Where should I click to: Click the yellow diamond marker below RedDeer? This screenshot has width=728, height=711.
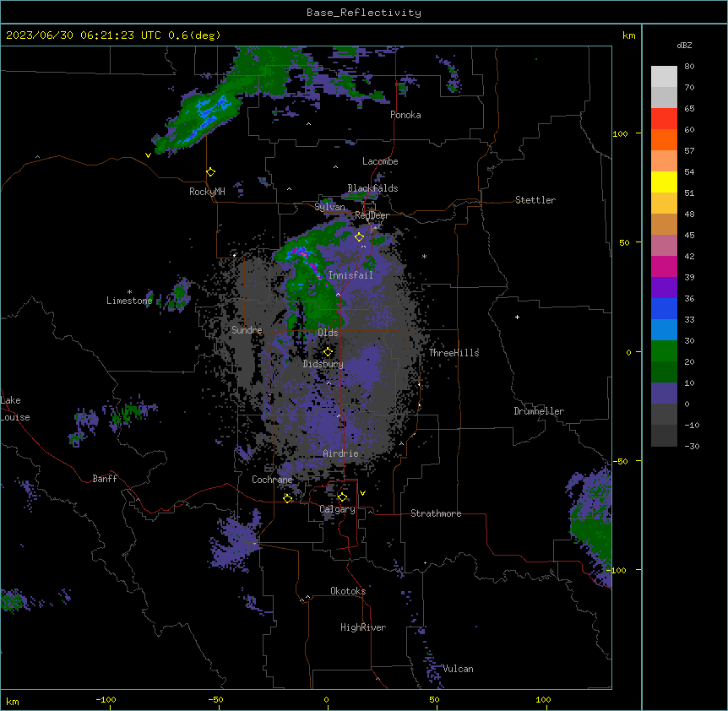click(x=359, y=236)
